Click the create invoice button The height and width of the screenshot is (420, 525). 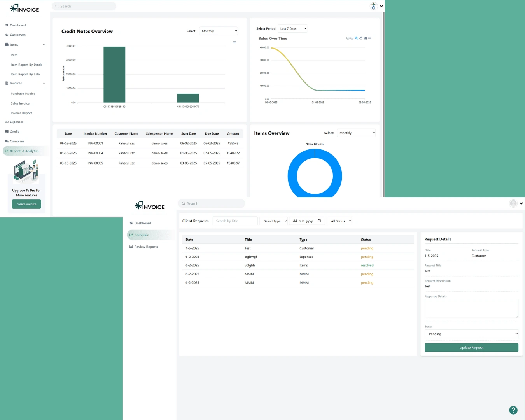click(x=26, y=204)
